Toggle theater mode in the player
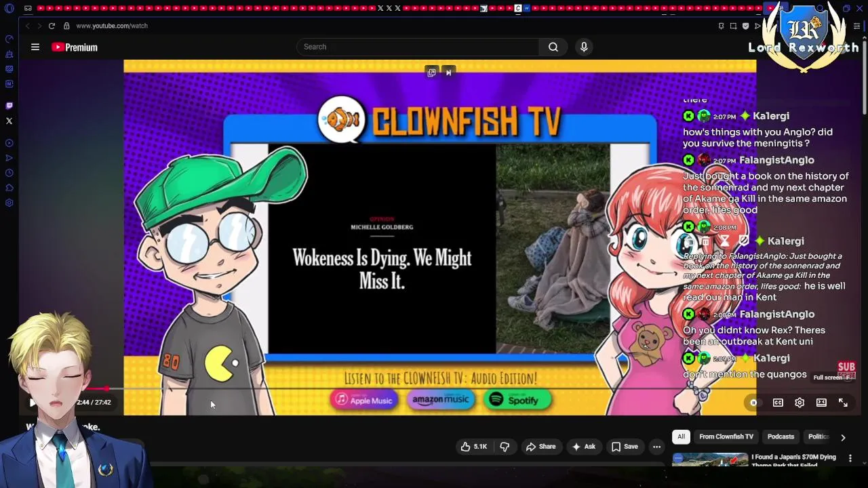 (x=821, y=403)
